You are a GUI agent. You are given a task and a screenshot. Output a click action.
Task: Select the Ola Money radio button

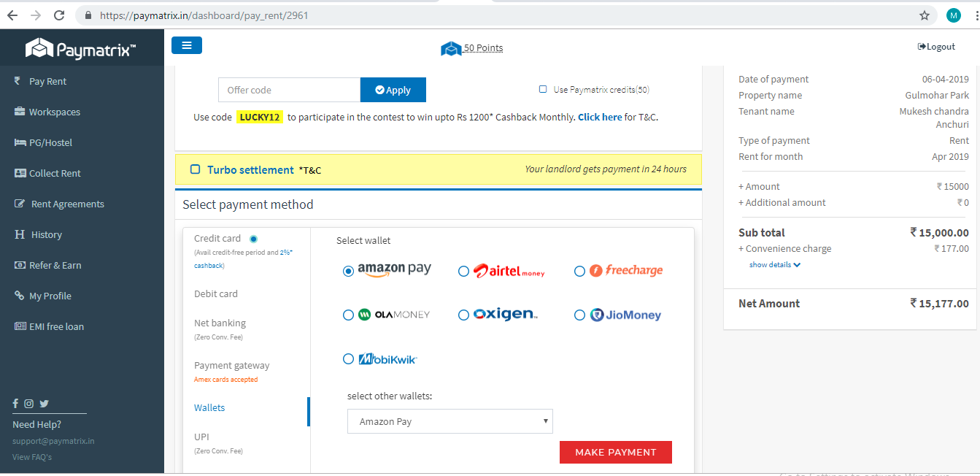click(348, 315)
